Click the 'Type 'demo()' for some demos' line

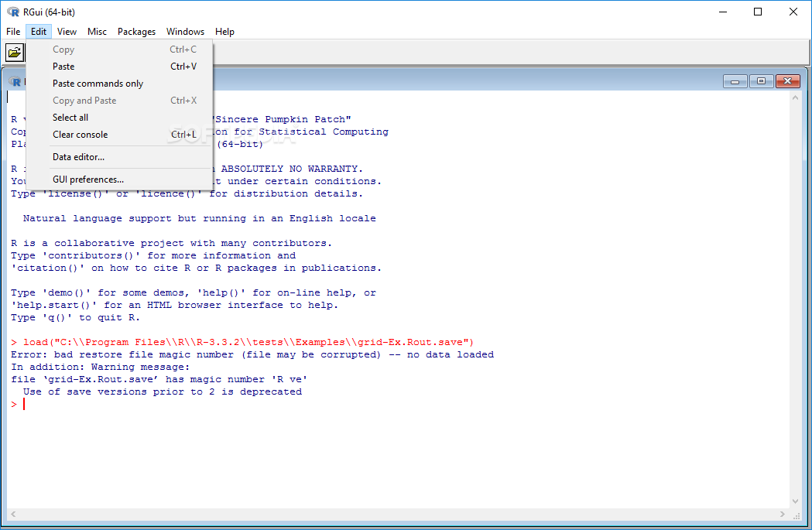(x=194, y=293)
